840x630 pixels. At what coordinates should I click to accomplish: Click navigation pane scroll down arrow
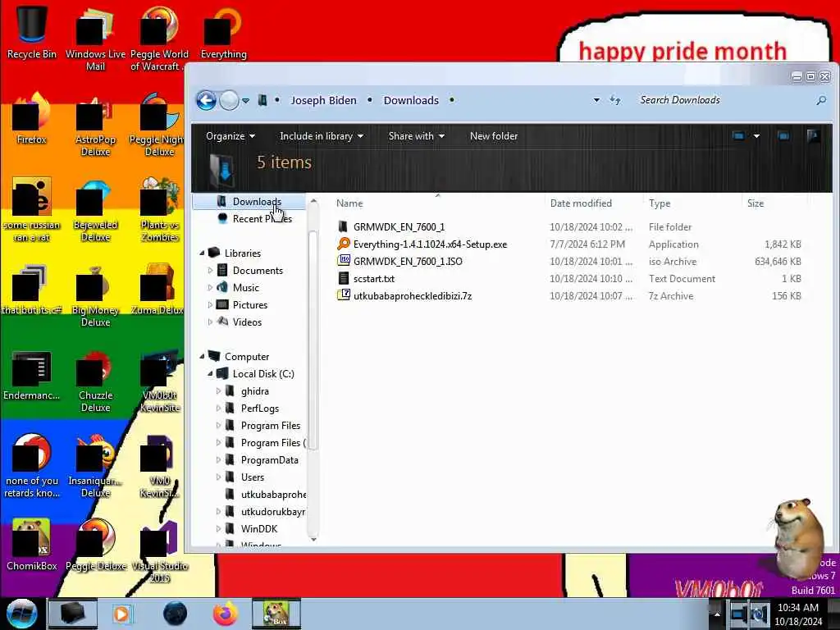click(313, 538)
